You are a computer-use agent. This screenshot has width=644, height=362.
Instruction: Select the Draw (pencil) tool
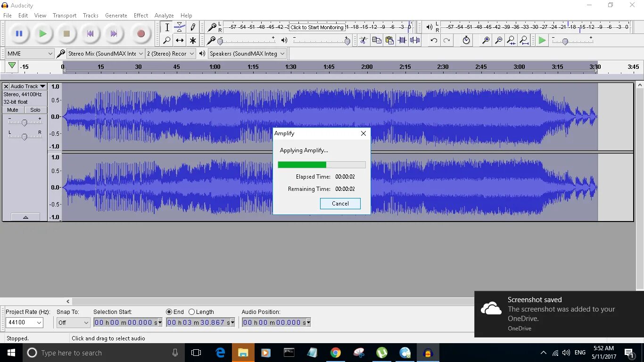[x=192, y=27]
